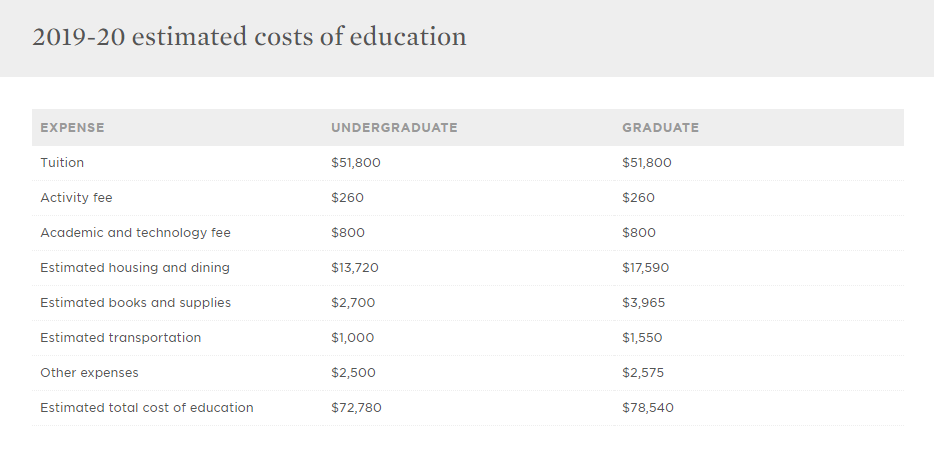Click the Estimated housing and dining label
Screen dimensions: 934x457
coord(135,268)
